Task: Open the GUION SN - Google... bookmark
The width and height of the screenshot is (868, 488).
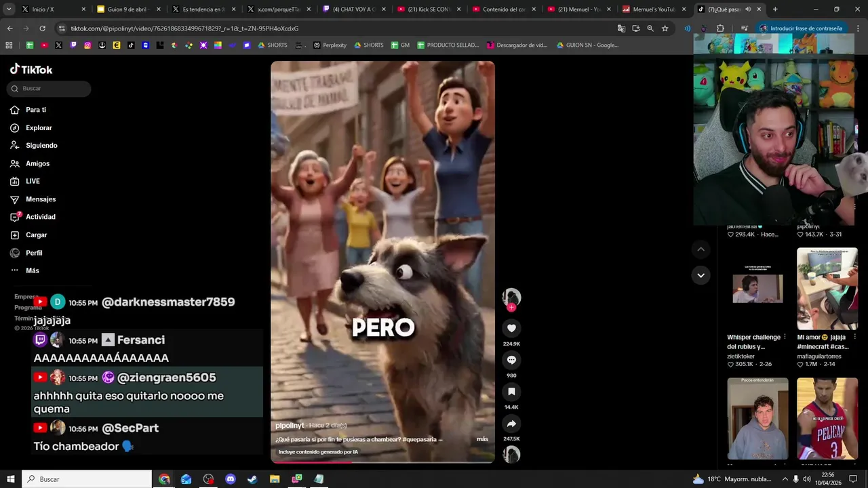Action: 587,45
